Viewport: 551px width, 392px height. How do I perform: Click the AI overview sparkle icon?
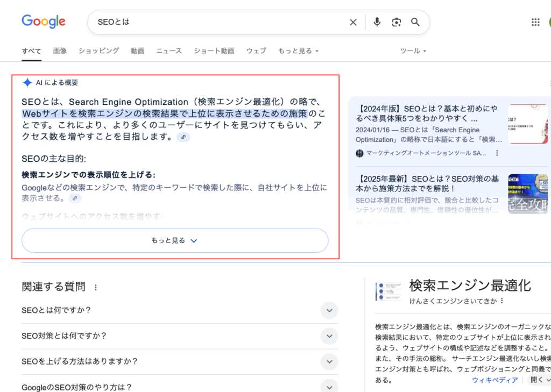pos(27,83)
